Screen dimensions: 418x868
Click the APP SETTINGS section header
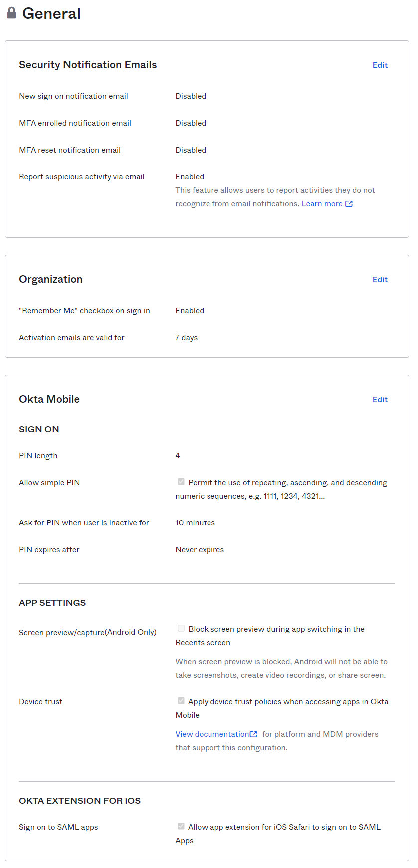[x=52, y=603]
